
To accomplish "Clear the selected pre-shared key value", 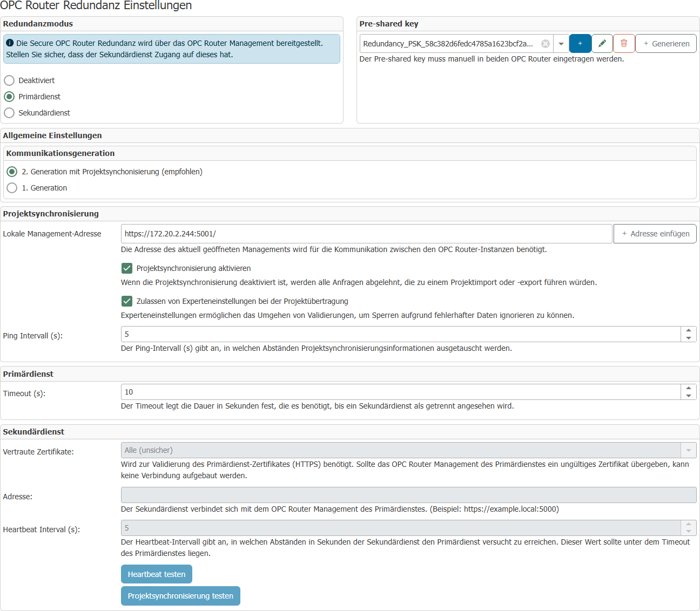I will coord(546,44).
